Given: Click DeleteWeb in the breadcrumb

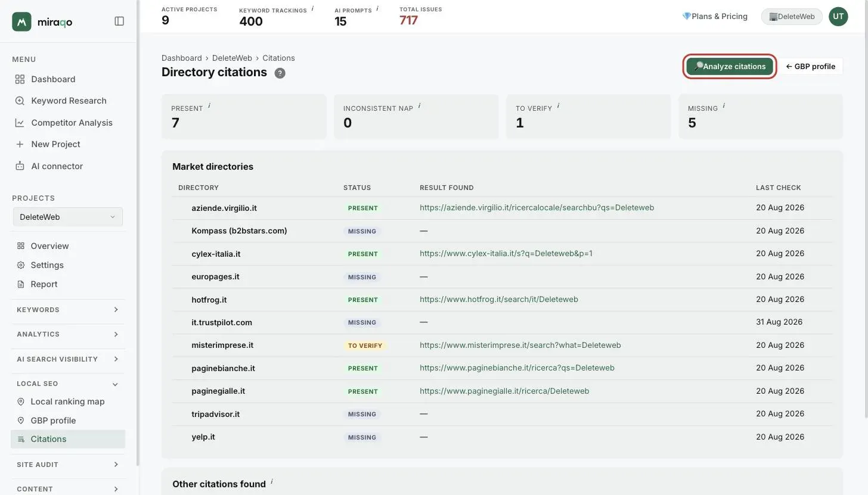Looking at the screenshot, I should [x=232, y=58].
